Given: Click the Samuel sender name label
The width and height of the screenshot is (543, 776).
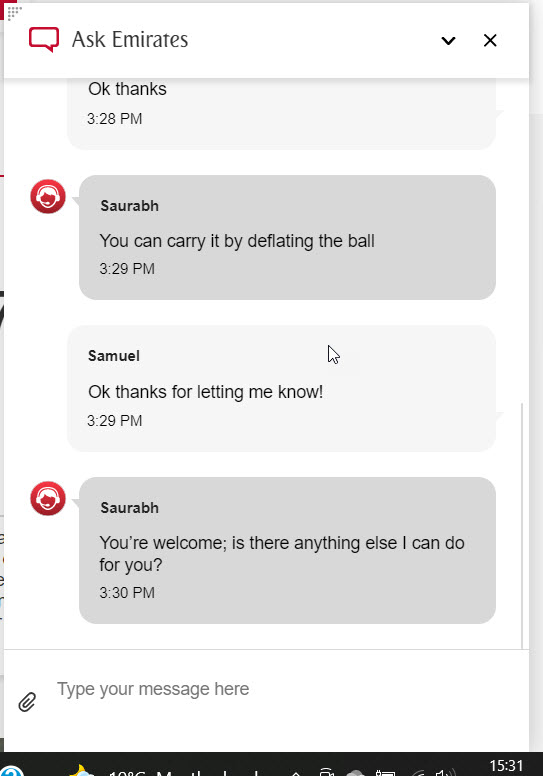Looking at the screenshot, I should [114, 356].
